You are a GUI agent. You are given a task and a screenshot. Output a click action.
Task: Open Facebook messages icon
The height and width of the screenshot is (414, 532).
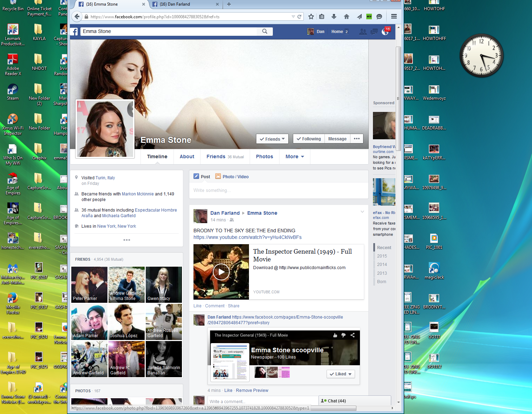(x=374, y=32)
